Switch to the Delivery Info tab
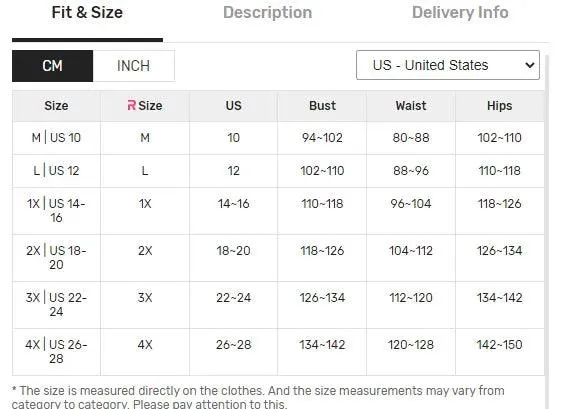566x409 pixels. [x=460, y=13]
